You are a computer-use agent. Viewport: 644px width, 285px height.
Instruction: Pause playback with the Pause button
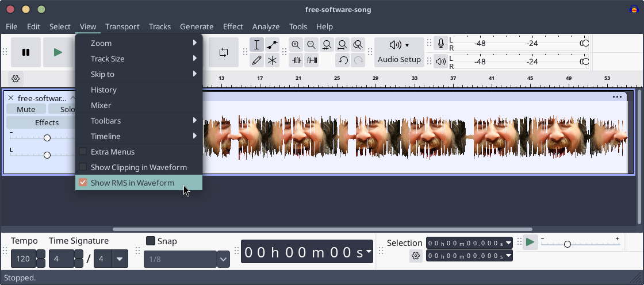click(26, 52)
